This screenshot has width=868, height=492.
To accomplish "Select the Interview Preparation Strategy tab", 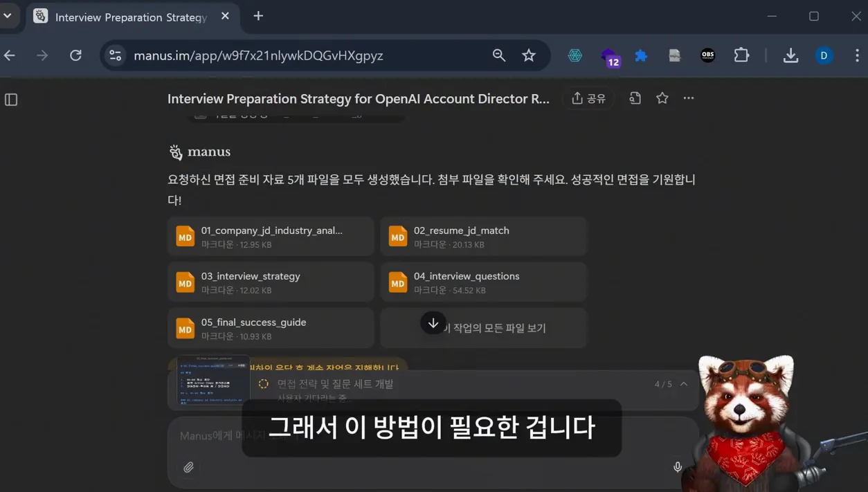I will coord(130,17).
